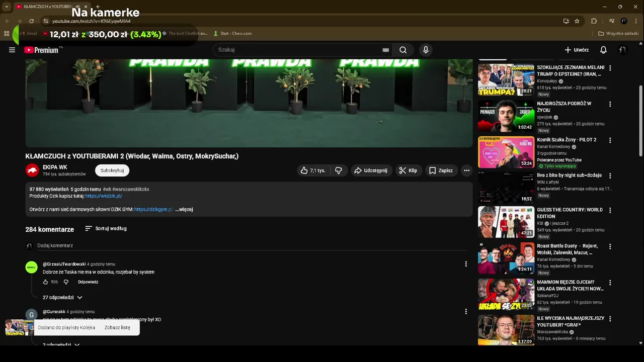Open more actions ellipsis beside Zapisz
The height and width of the screenshot is (362, 644).
(466, 170)
